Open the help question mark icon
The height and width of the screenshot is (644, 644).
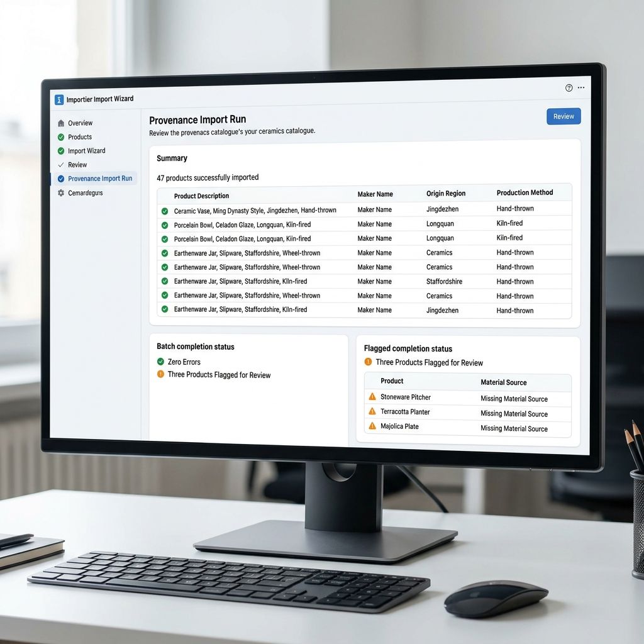point(569,88)
